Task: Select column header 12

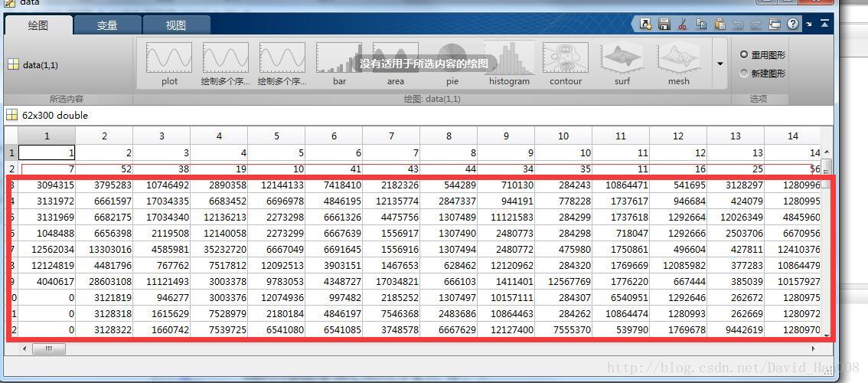Action: pyautogui.click(x=678, y=136)
